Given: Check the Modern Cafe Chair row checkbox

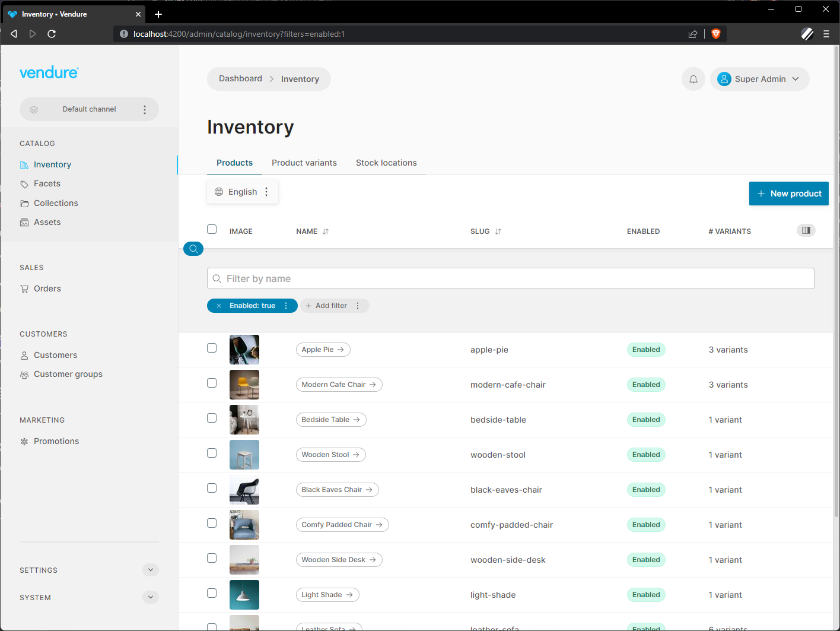Looking at the screenshot, I should coord(212,383).
